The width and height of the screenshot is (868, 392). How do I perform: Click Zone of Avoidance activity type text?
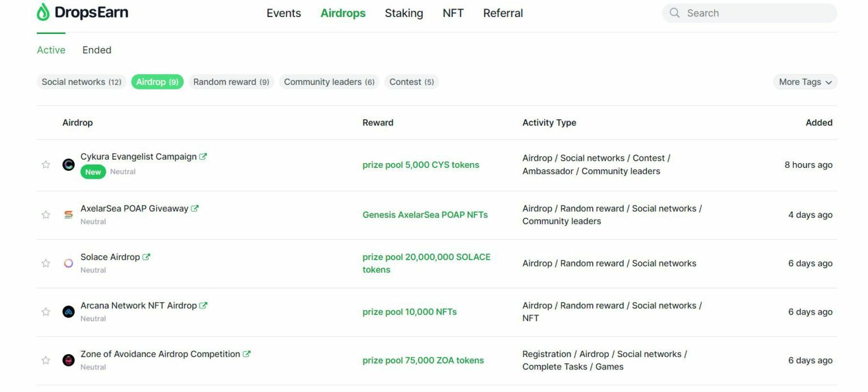click(605, 360)
